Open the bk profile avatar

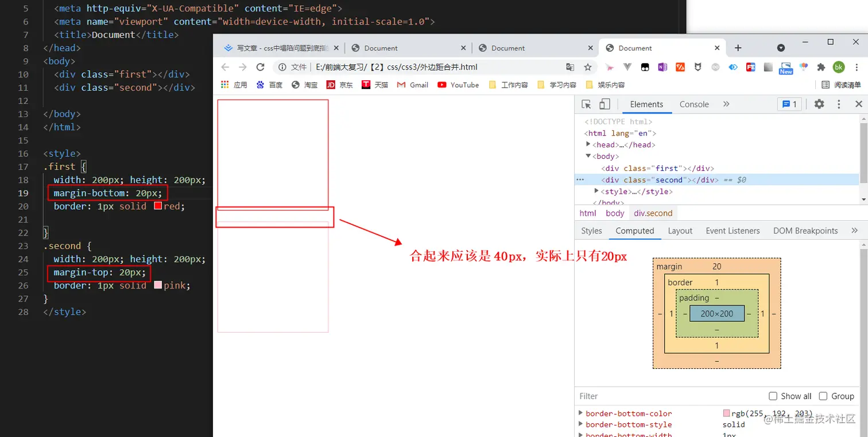coord(839,67)
